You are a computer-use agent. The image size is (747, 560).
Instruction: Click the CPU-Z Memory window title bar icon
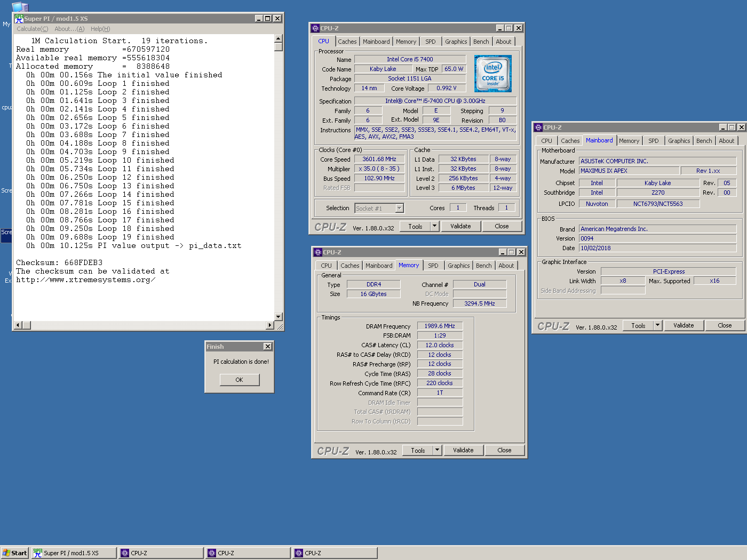(x=318, y=252)
